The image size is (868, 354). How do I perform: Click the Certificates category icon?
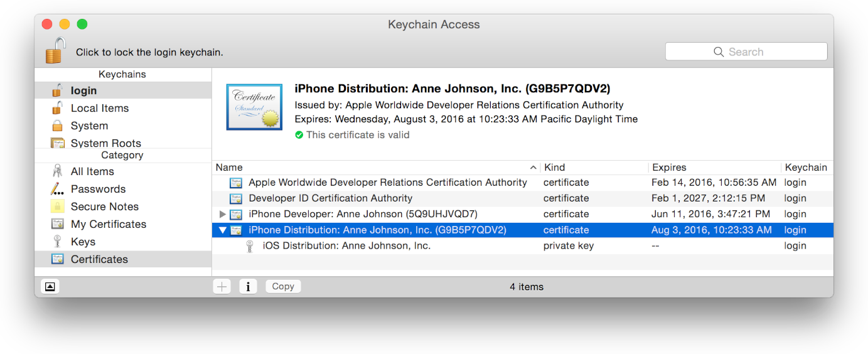tap(57, 259)
